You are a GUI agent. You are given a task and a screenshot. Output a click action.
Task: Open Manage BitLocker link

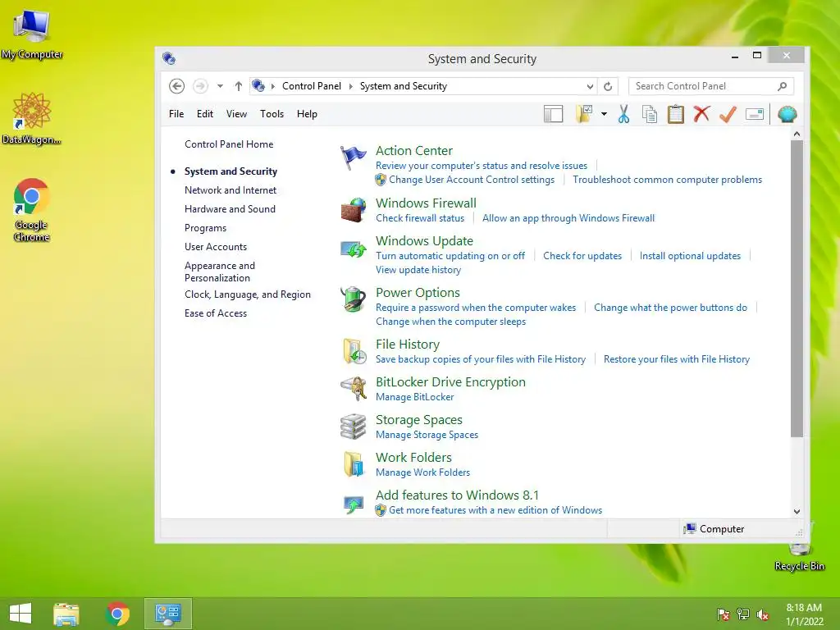click(414, 397)
